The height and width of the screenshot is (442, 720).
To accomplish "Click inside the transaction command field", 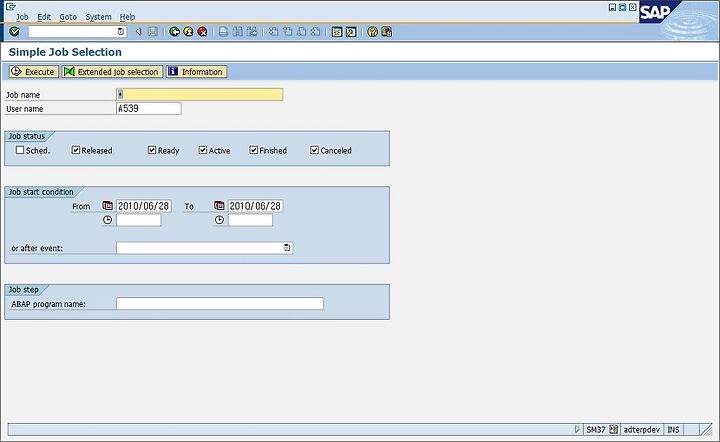I will tap(73, 32).
